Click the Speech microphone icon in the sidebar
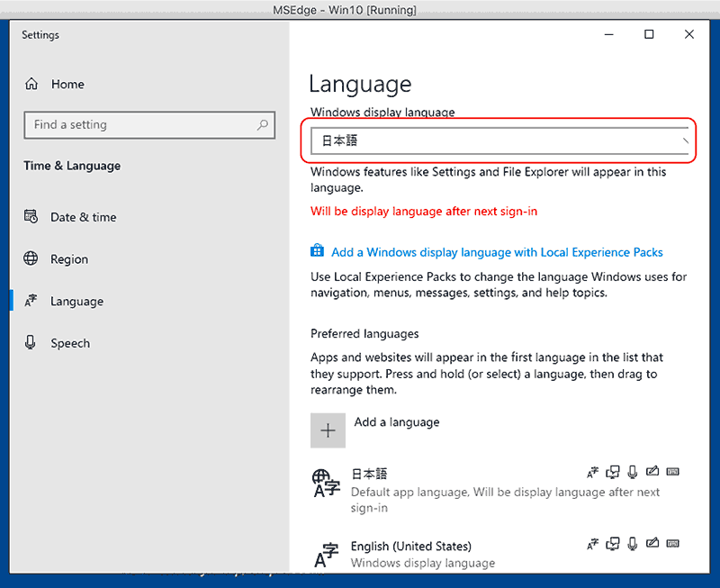 [x=31, y=343]
